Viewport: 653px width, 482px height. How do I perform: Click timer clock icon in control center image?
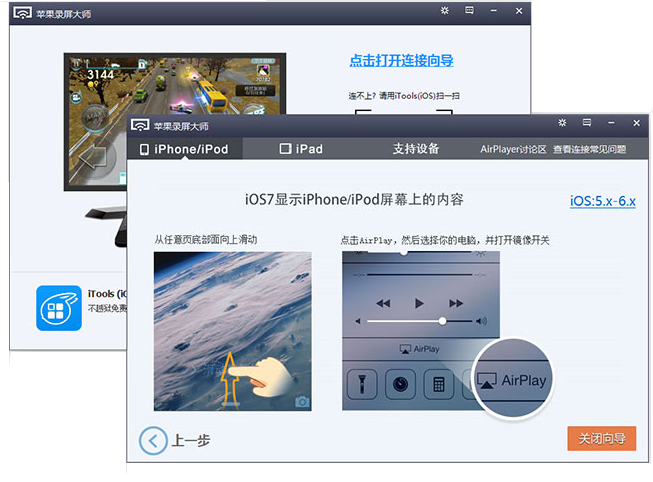coord(400,384)
